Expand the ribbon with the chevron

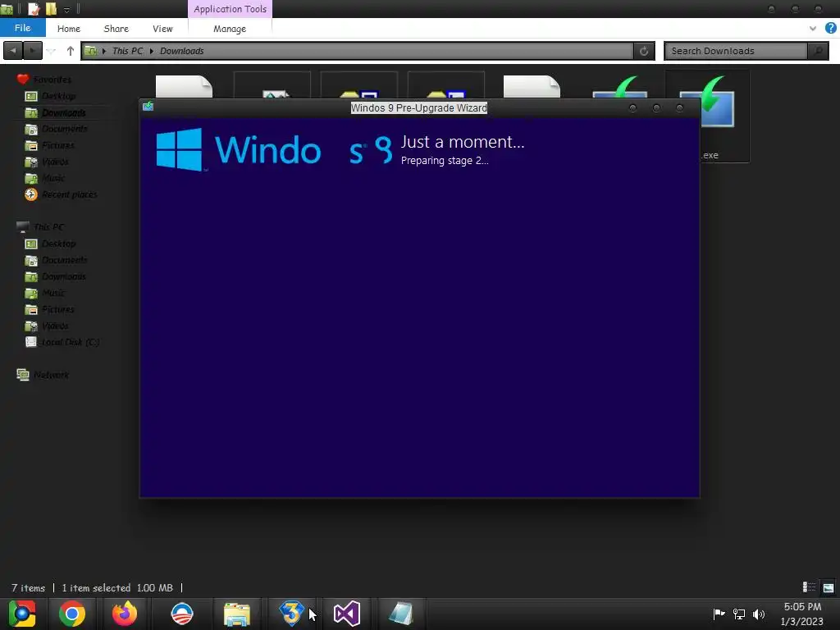pyautogui.click(x=813, y=29)
